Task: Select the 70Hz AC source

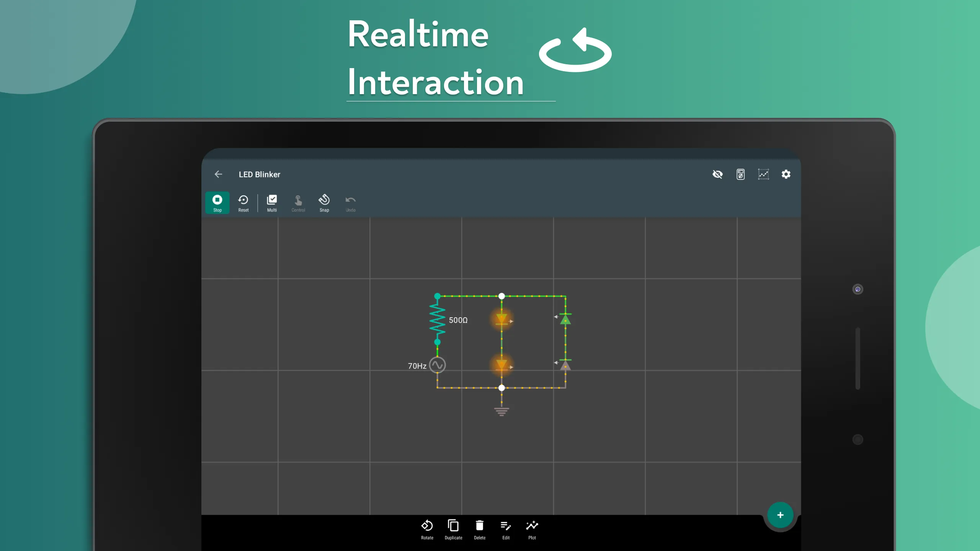Action: point(437,365)
